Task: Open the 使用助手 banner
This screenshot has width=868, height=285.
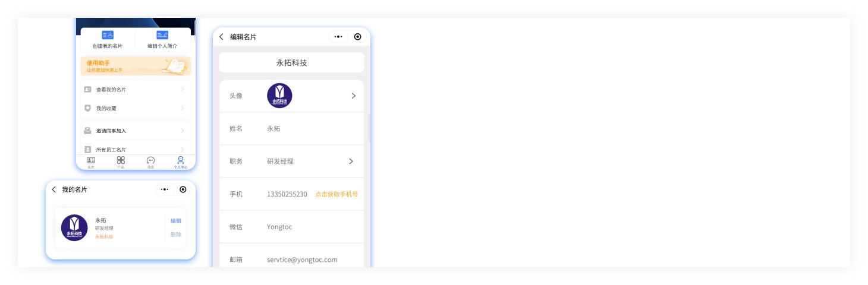Action: pos(136,66)
